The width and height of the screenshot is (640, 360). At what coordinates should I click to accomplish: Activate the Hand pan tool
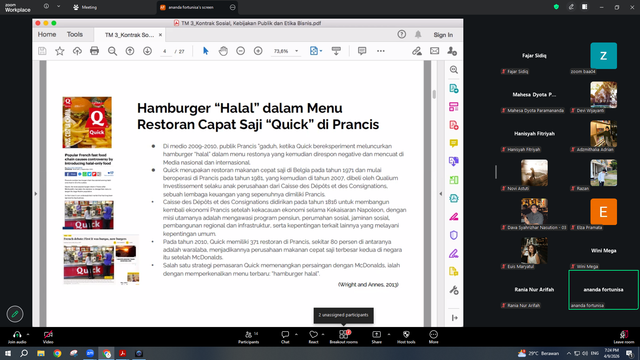point(223,51)
